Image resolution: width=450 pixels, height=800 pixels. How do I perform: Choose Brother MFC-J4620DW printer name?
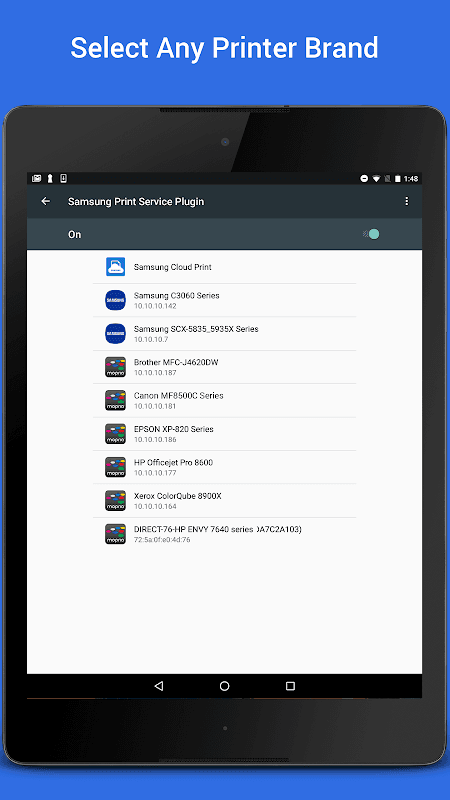[176, 362]
